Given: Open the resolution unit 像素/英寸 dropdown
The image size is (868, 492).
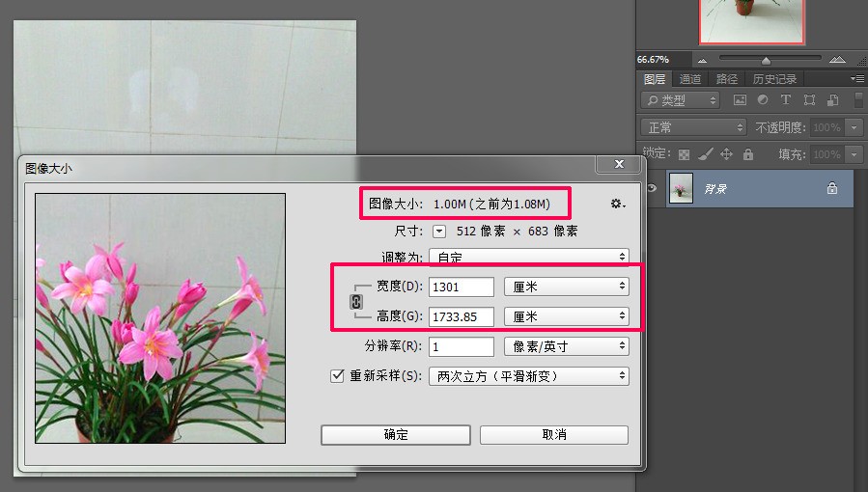Looking at the screenshot, I should (x=567, y=346).
